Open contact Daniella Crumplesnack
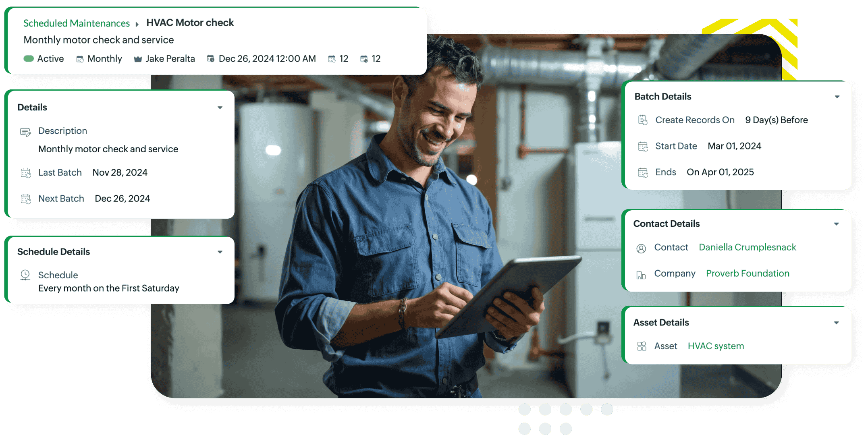This screenshot has width=868, height=435. (747, 247)
